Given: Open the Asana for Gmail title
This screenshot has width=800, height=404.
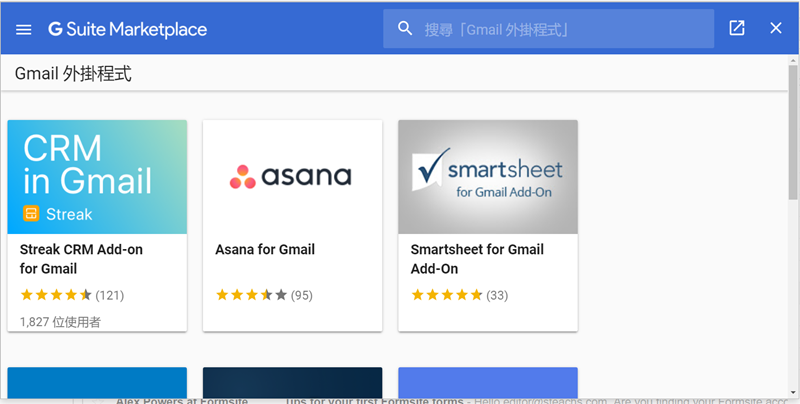Looking at the screenshot, I should point(265,250).
